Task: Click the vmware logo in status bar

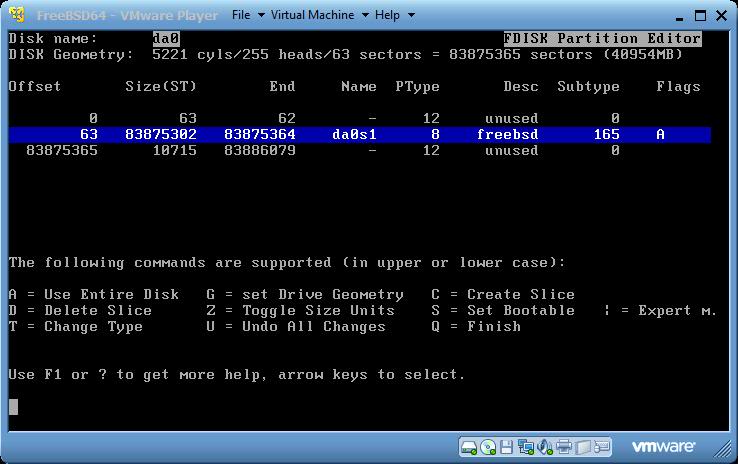Action: (663, 446)
